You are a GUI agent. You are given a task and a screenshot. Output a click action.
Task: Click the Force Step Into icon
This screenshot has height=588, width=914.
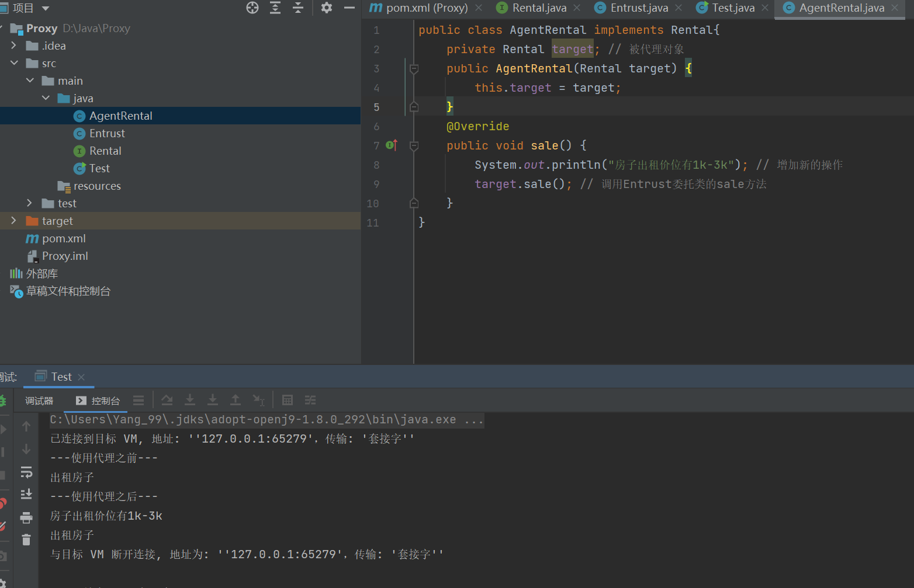point(213,400)
